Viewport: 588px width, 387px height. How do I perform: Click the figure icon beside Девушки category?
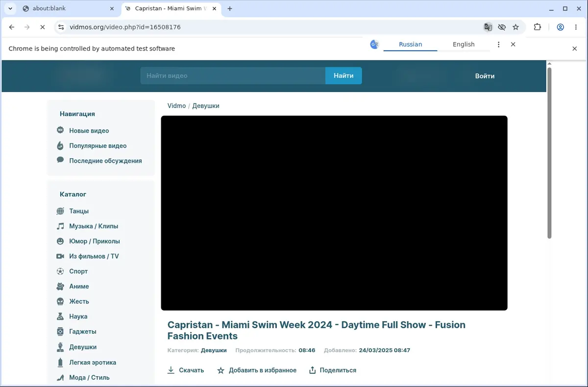click(x=60, y=347)
